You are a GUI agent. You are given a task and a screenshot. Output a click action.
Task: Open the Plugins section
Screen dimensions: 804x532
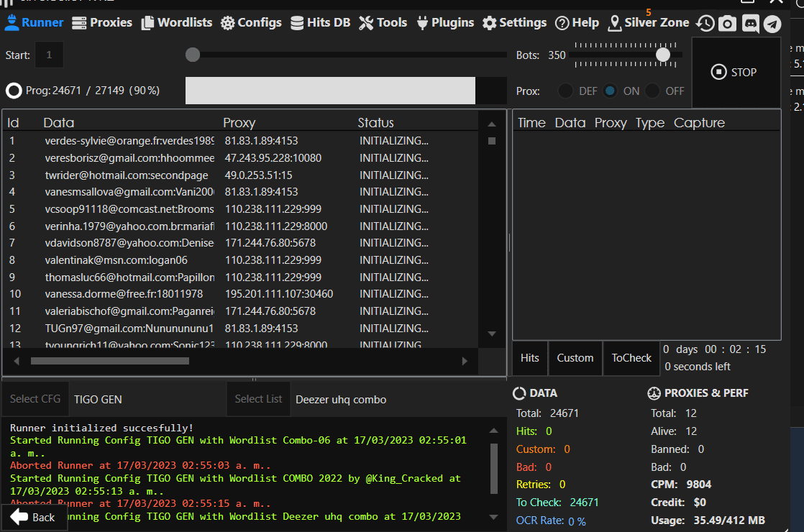pos(444,23)
